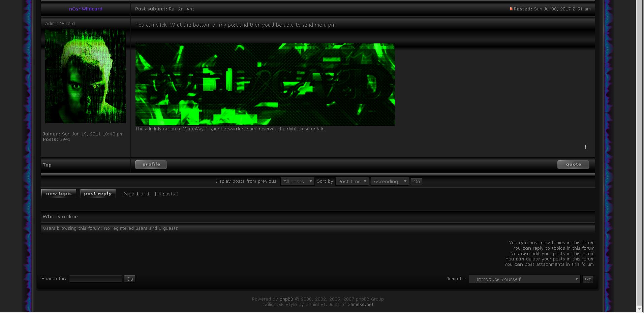
Task: Jump to Top of the page
Action: 47,165
